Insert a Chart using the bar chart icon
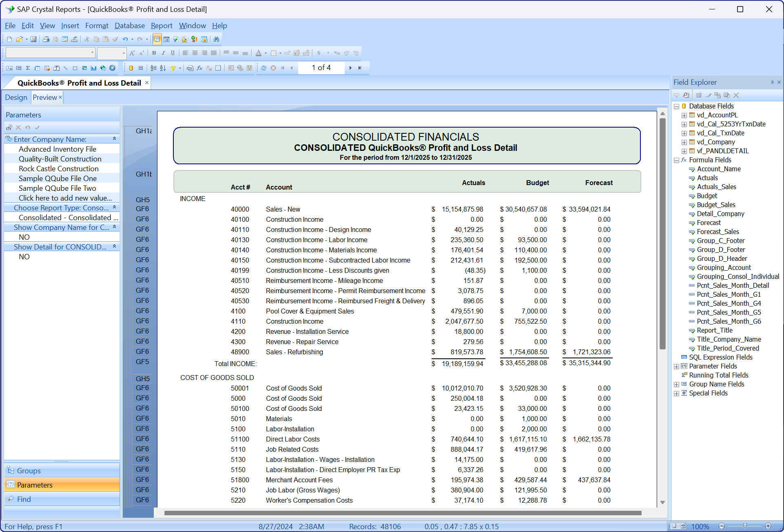 [x=94, y=68]
